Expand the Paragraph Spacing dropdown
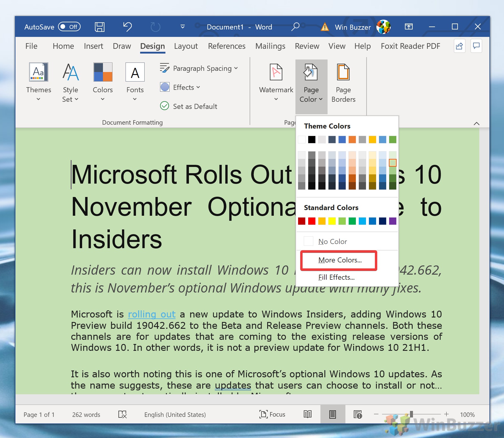The image size is (504, 438). point(199,68)
